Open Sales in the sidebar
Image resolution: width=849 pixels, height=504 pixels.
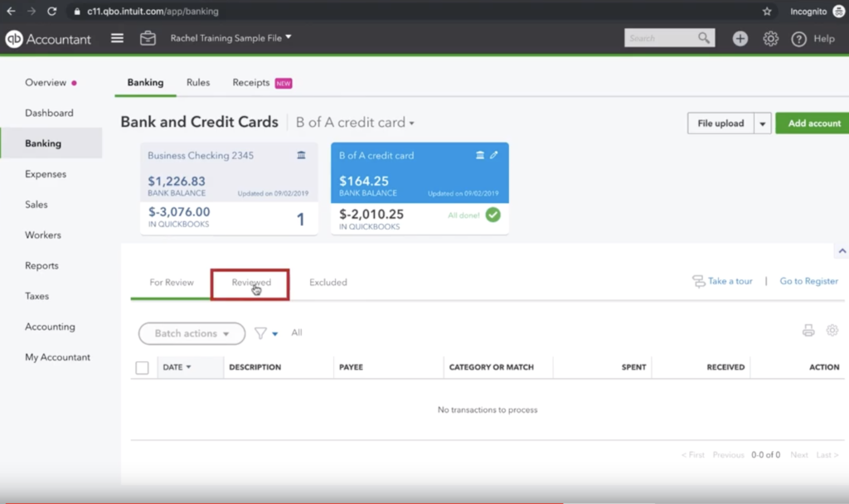point(36,205)
